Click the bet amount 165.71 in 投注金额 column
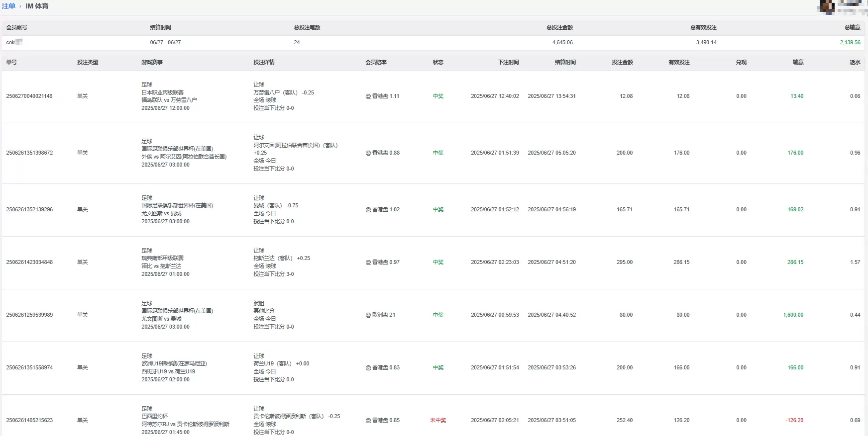This screenshot has height=436, width=868. click(625, 209)
